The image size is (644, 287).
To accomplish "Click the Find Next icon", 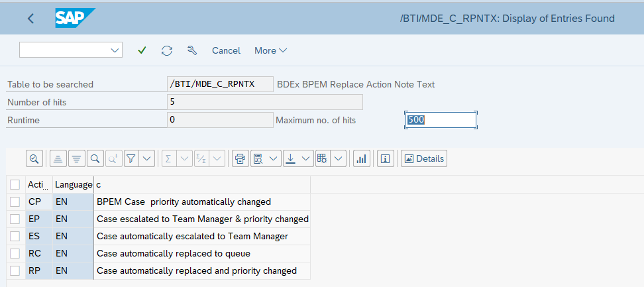I will tap(113, 159).
